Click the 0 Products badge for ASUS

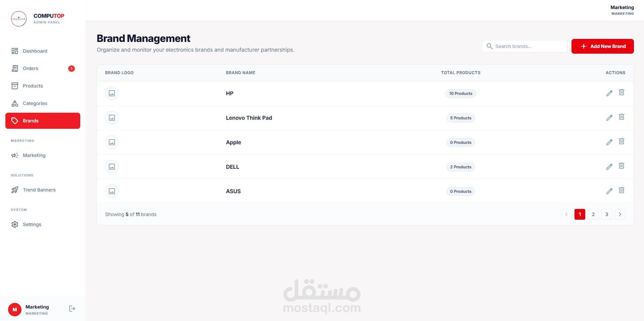[461, 192]
